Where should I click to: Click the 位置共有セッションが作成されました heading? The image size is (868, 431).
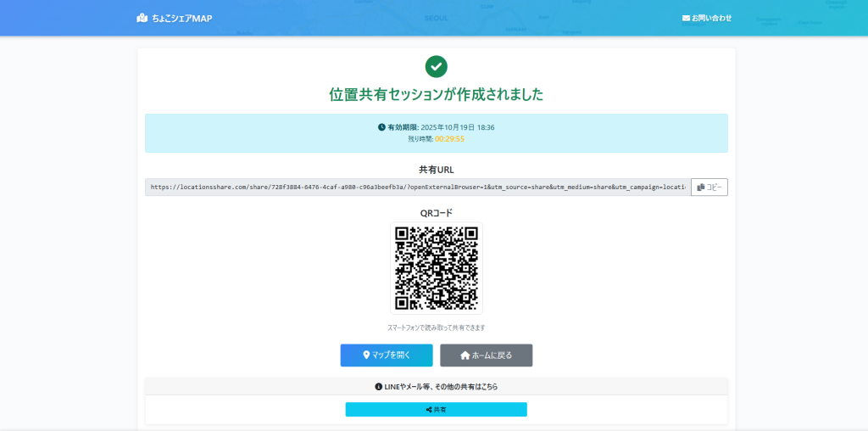click(436, 94)
